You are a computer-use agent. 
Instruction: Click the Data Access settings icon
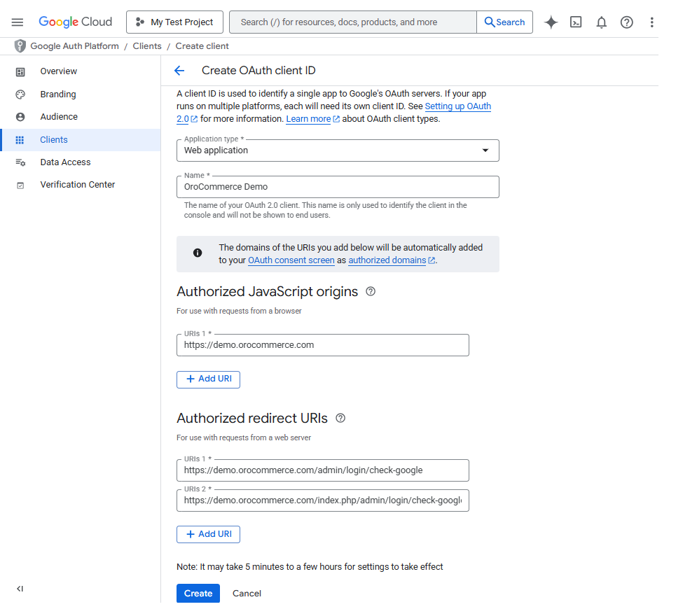coord(20,162)
